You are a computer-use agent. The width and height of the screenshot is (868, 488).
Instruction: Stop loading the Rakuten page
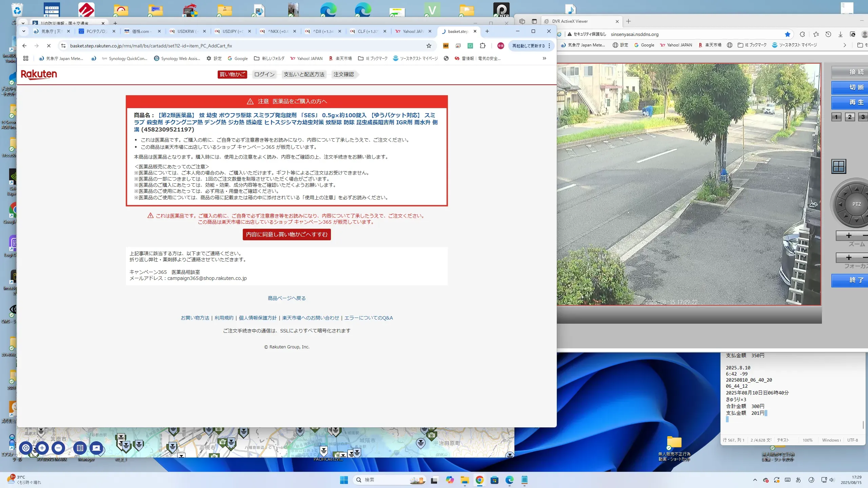pyautogui.click(x=48, y=46)
